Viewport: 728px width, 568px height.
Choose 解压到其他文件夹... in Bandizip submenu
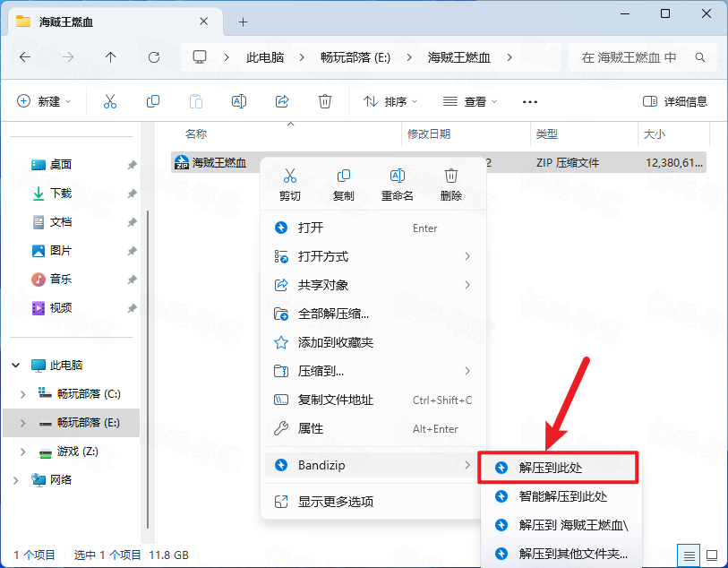(561, 554)
